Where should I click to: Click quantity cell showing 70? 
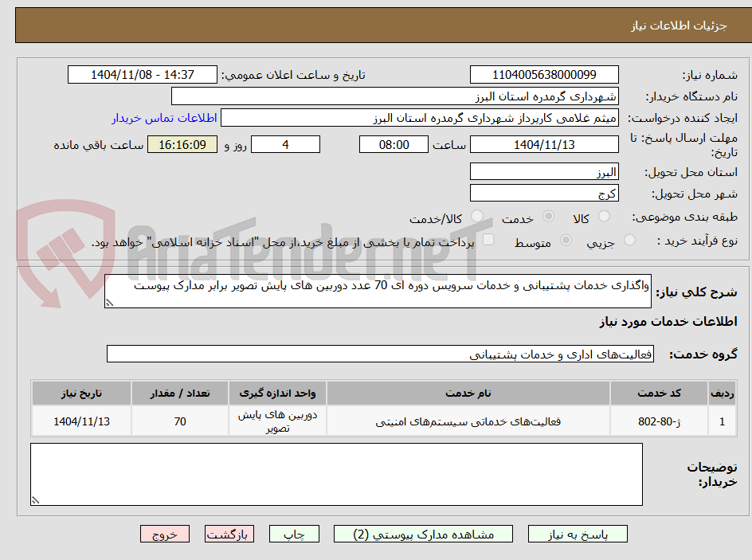180,421
